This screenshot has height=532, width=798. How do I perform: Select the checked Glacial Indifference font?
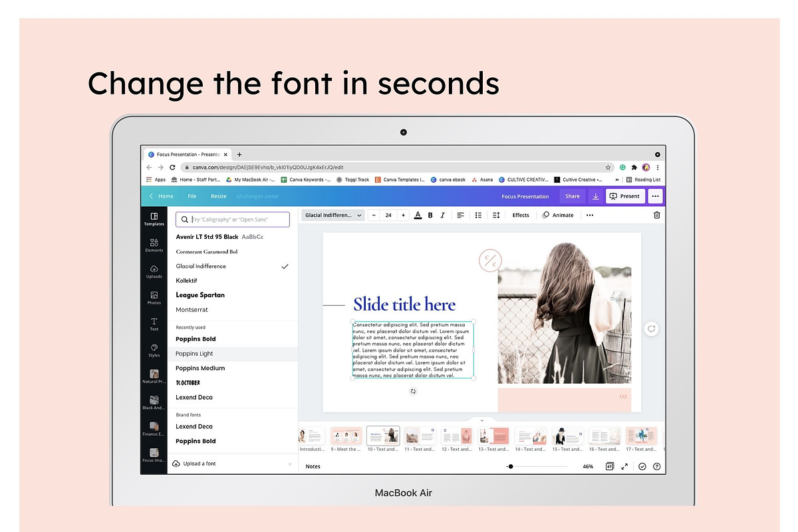[x=232, y=266]
